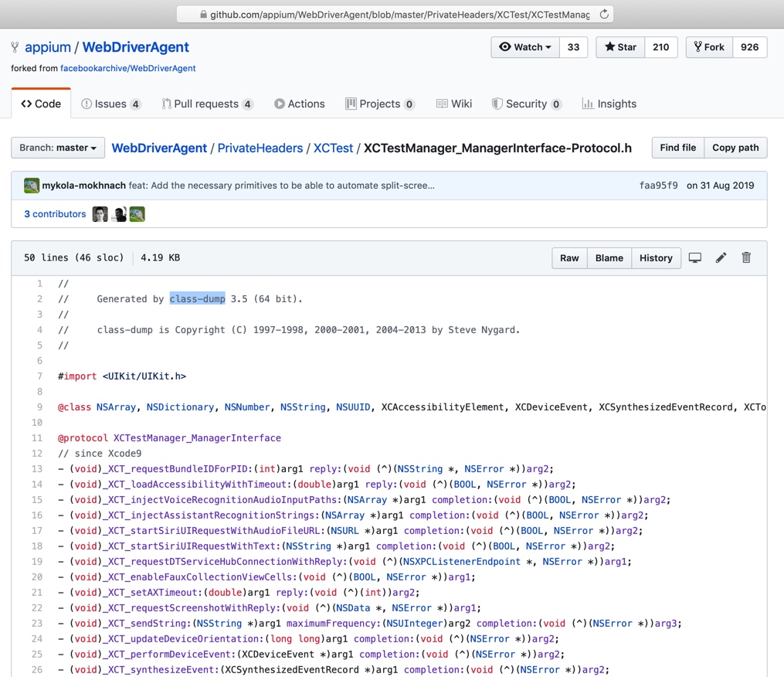The width and height of the screenshot is (784, 677).
Task: Open the commit message link
Action: click(x=281, y=185)
